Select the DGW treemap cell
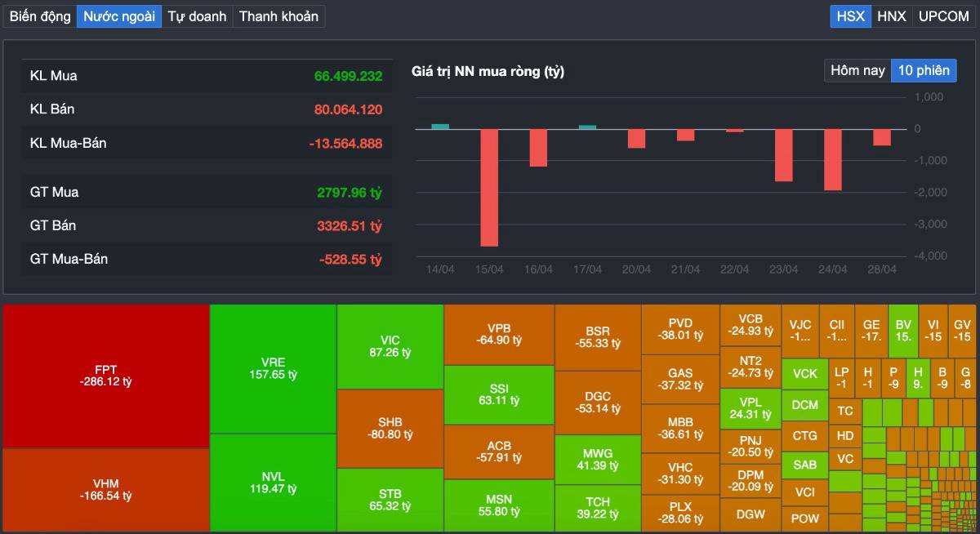 click(751, 514)
